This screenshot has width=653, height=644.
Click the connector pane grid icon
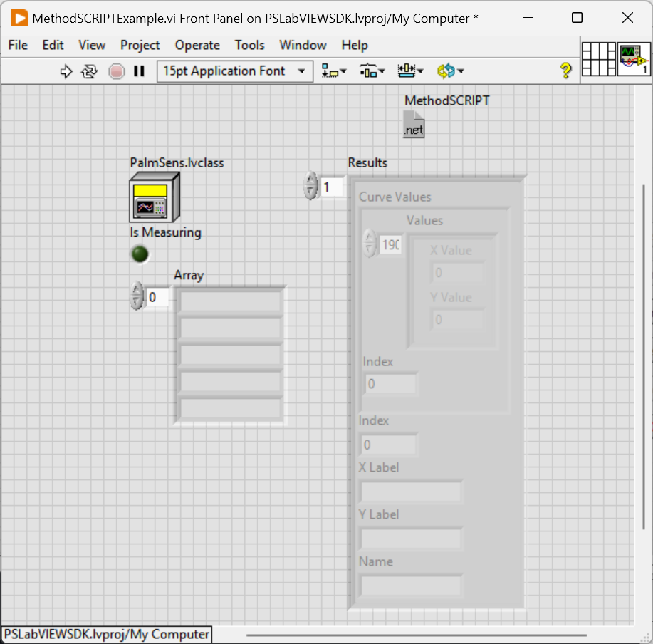pyautogui.click(x=598, y=59)
